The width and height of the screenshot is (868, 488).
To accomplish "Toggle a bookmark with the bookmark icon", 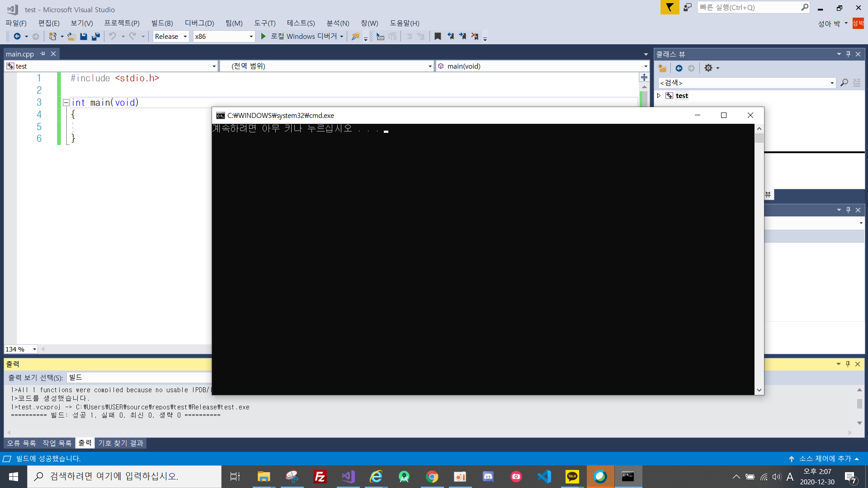I will (x=437, y=37).
